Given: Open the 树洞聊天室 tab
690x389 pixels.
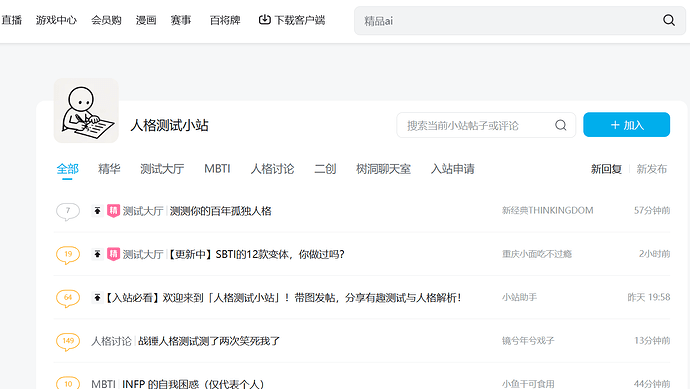Looking at the screenshot, I should 383,169.
